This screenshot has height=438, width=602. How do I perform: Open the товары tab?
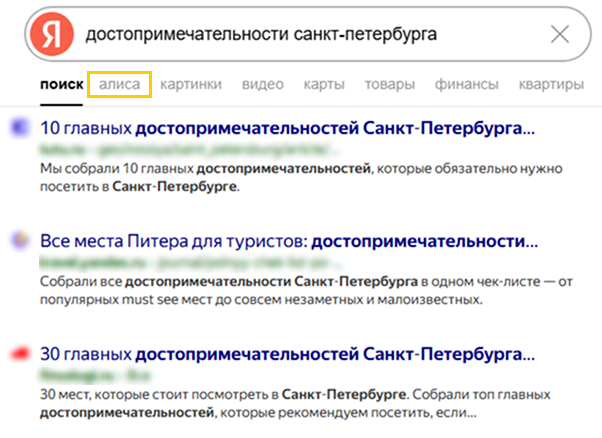[x=390, y=84]
